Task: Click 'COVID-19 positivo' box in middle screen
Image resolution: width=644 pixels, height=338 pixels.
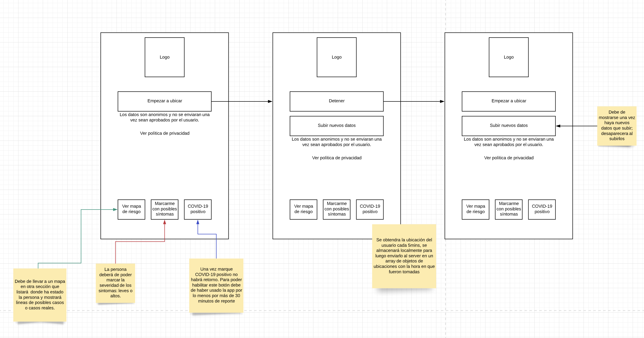Action: 370,209
